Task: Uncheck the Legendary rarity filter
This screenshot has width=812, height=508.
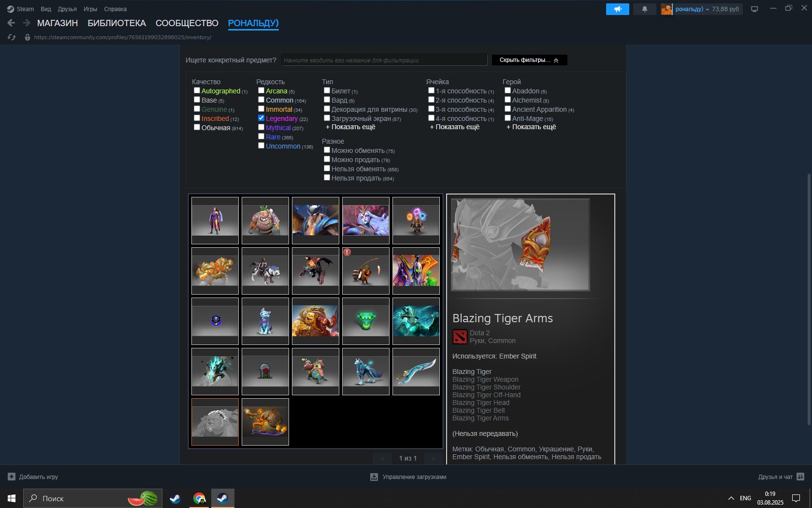Action: [261, 118]
